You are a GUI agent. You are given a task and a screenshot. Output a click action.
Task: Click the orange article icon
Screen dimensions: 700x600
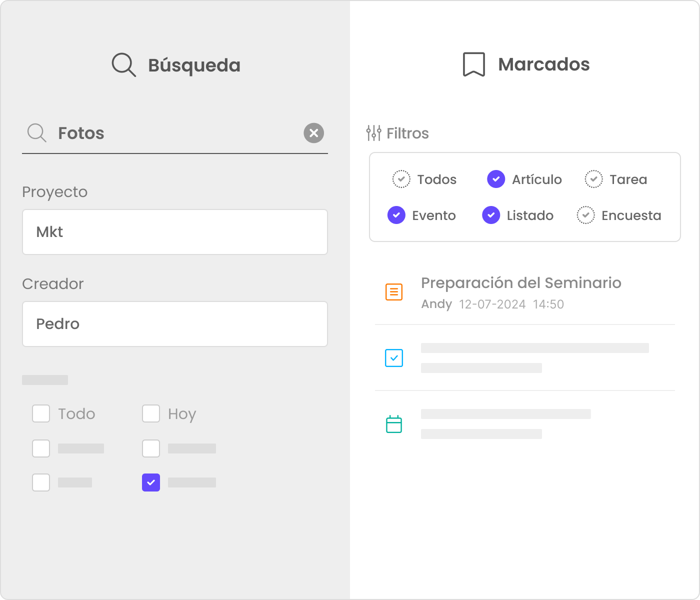(394, 292)
